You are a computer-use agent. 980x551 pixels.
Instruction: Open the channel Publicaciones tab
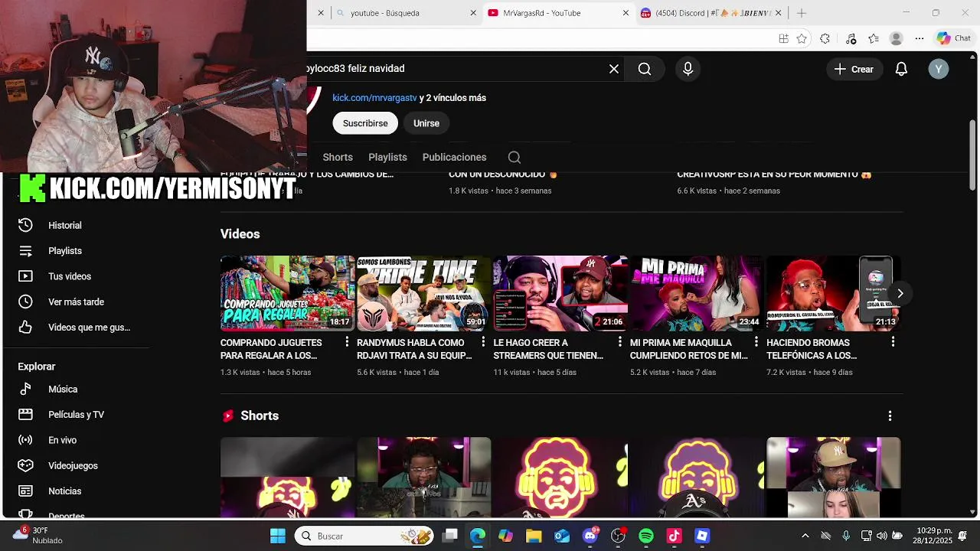pyautogui.click(x=454, y=157)
